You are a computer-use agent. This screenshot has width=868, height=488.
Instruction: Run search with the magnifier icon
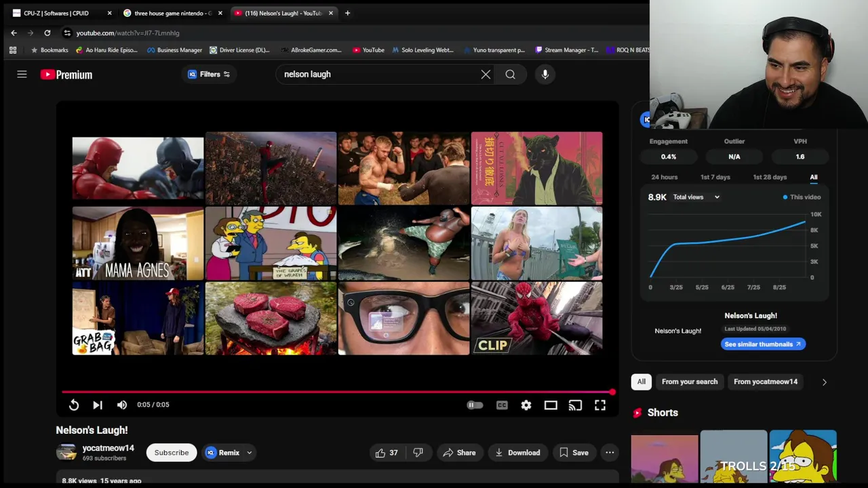tap(510, 75)
